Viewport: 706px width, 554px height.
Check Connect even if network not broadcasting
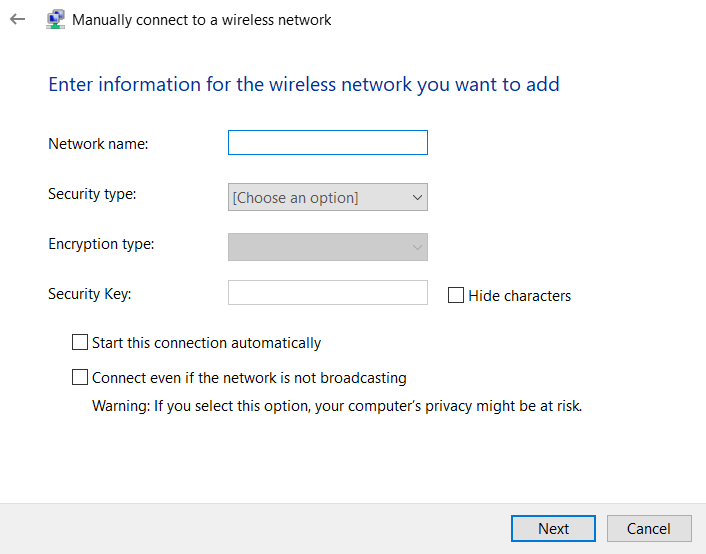coord(80,377)
